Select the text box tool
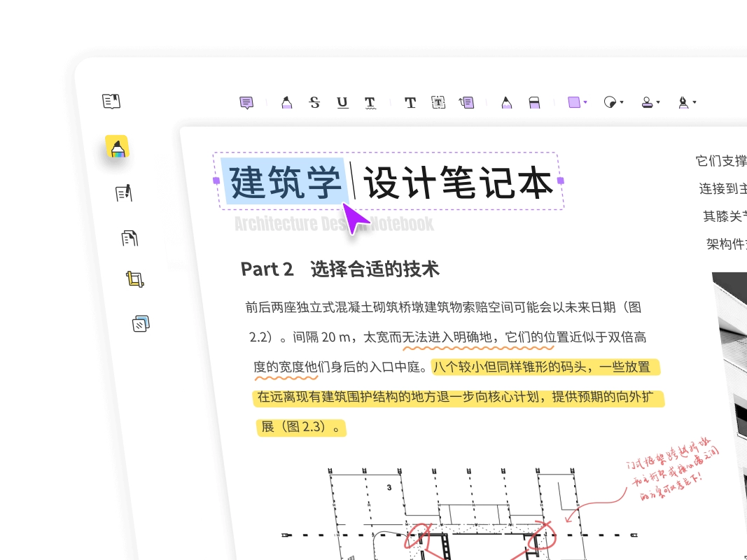The image size is (747, 560). pyautogui.click(x=438, y=102)
